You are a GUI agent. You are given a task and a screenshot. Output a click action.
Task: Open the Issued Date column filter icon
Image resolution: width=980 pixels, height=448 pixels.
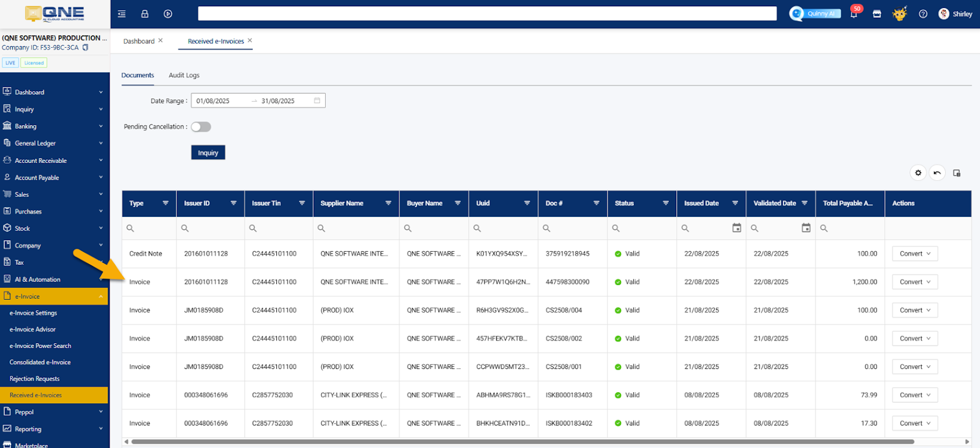pos(735,203)
